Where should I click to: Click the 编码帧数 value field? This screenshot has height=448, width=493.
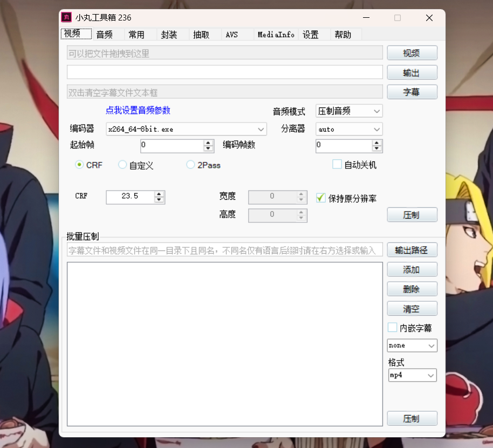pos(344,146)
